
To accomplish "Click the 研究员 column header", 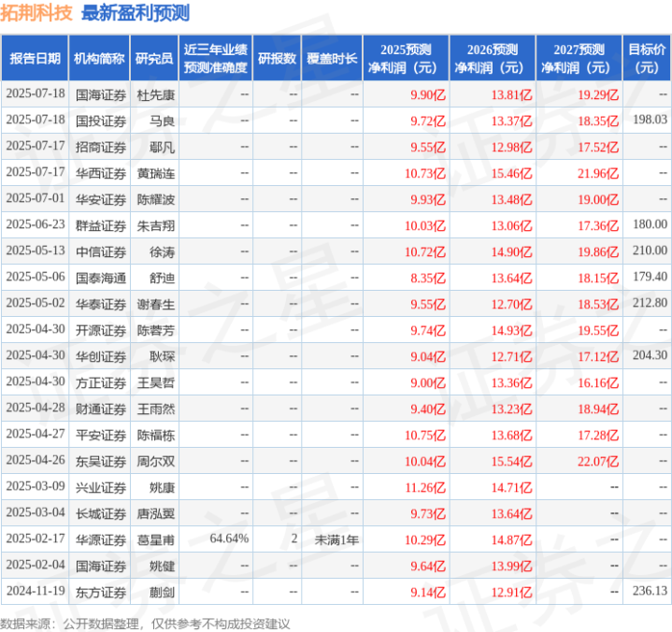I will [154, 58].
